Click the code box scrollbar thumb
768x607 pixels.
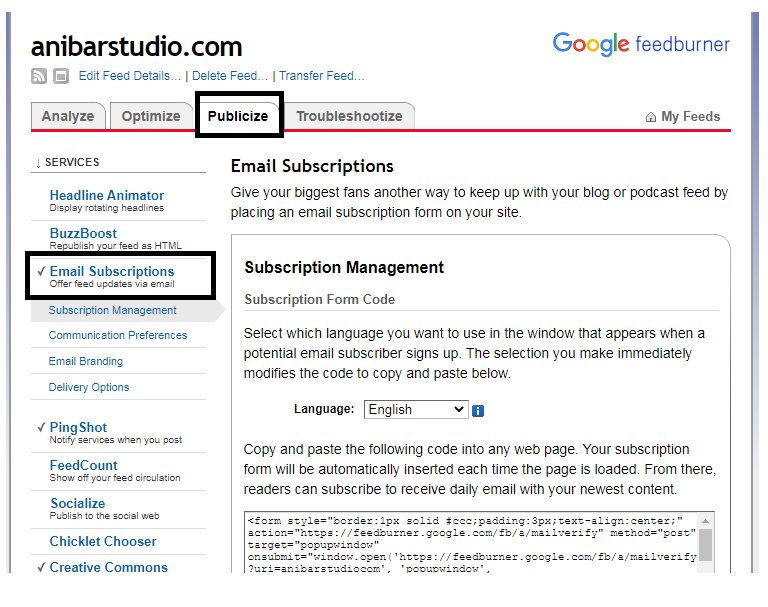point(705,545)
